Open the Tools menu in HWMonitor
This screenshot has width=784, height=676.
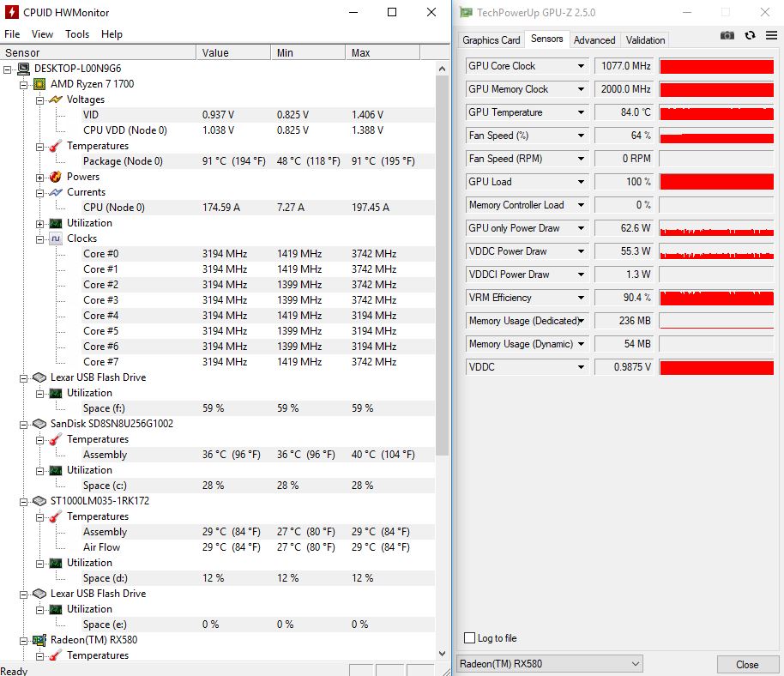coord(77,34)
